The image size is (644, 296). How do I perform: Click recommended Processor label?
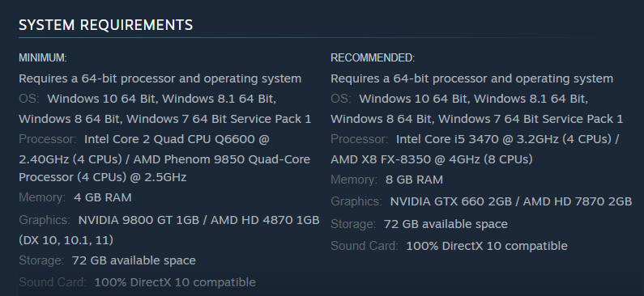coord(359,139)
